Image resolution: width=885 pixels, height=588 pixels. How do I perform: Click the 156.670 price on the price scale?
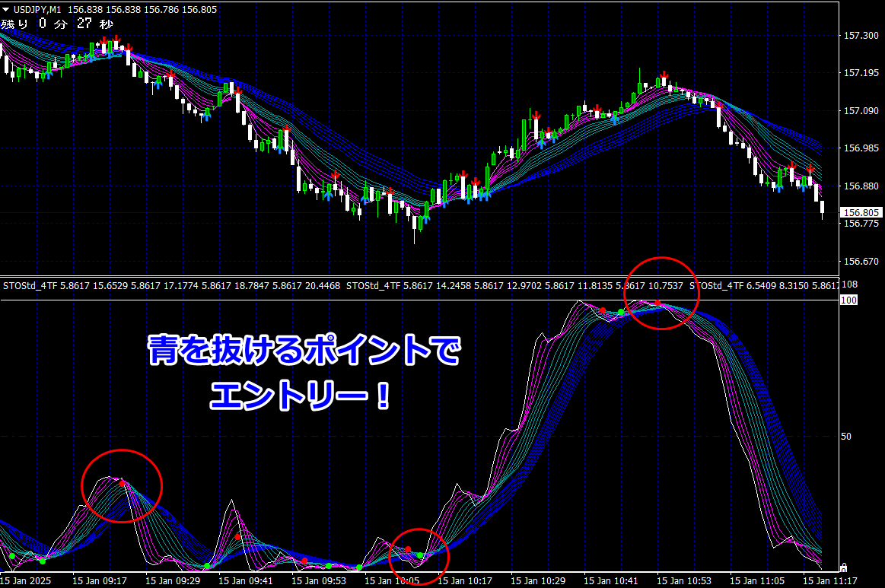tap(861, 261)
